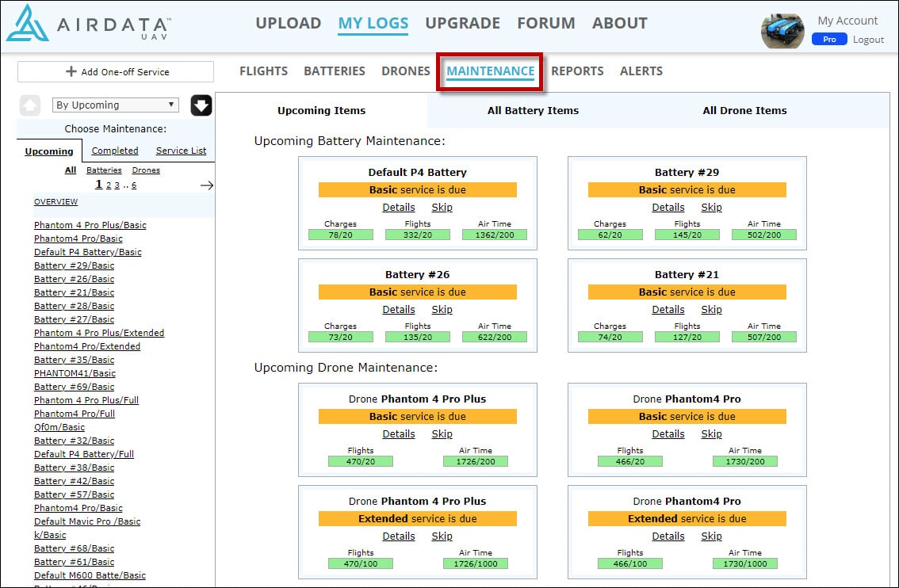Switch to the BATTERIES tab
The width and height of the screenshot is (899, 588).
coord(335,71)
